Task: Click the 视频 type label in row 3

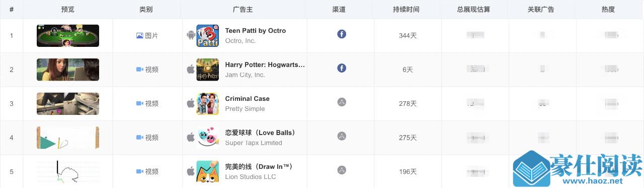Action: click(152, 103)
